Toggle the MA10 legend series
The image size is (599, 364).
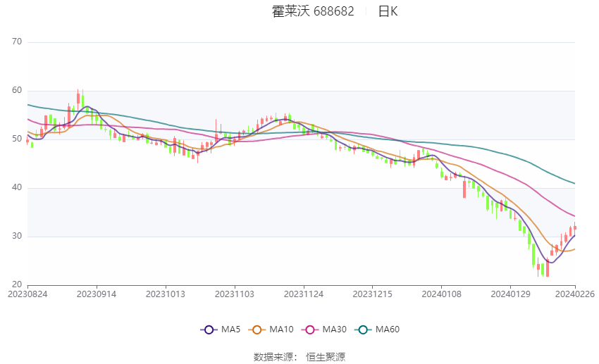coord(271,330)
